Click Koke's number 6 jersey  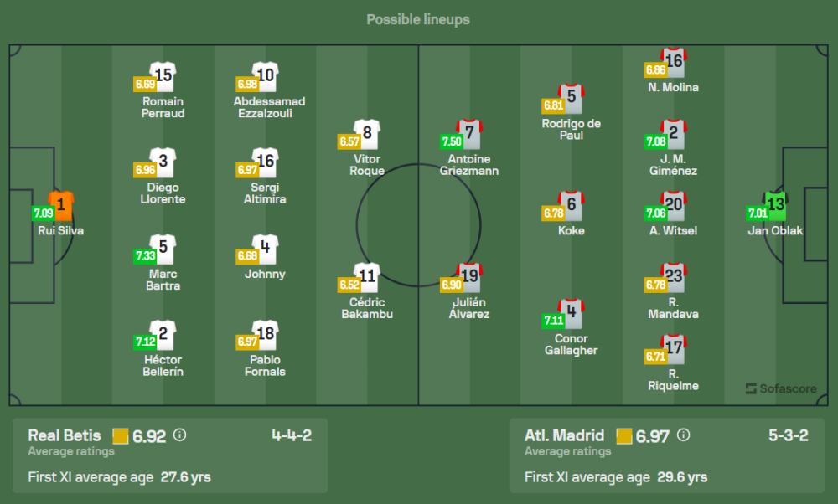pyautogui.click(x=572, y=204)
